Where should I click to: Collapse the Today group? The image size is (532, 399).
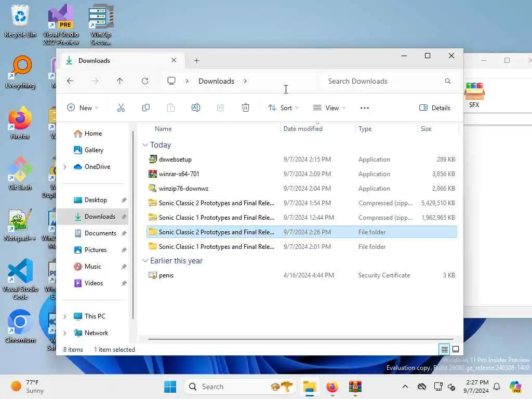click(145, 145)
